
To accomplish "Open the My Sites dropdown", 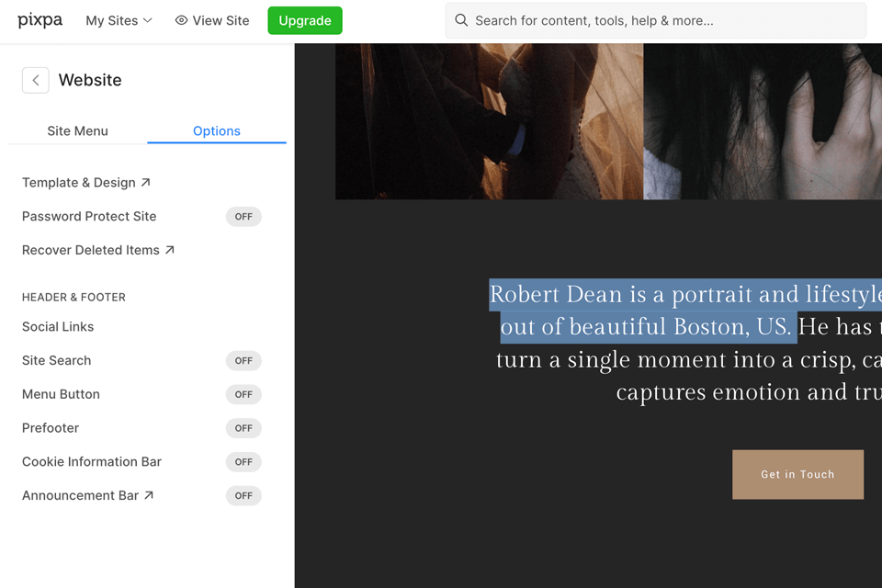I will click(x=119, y=21).
